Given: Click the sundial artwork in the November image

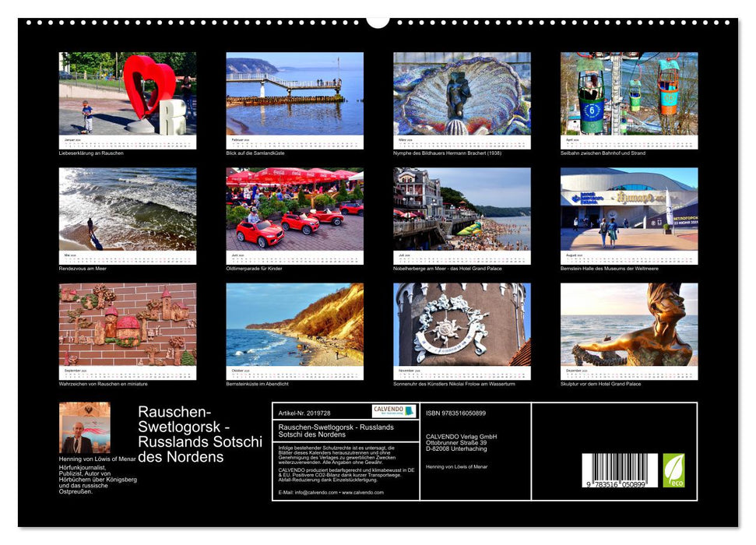Looking at the screenshot, I should click(448, 331).
